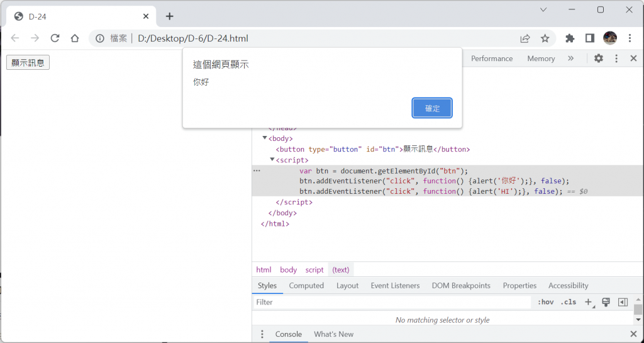Click the getElementById script code line
This screenshot has width=644, height=343.
tap(384, 171)
